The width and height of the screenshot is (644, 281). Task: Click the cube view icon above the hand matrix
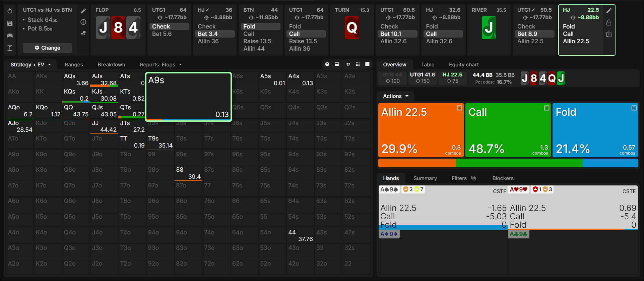(327, 64)
